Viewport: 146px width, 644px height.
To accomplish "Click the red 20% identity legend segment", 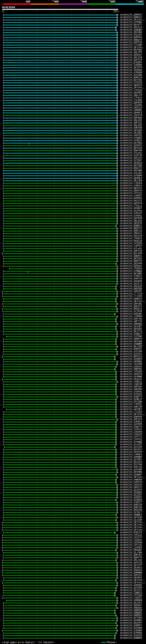I will pos(16,4).
